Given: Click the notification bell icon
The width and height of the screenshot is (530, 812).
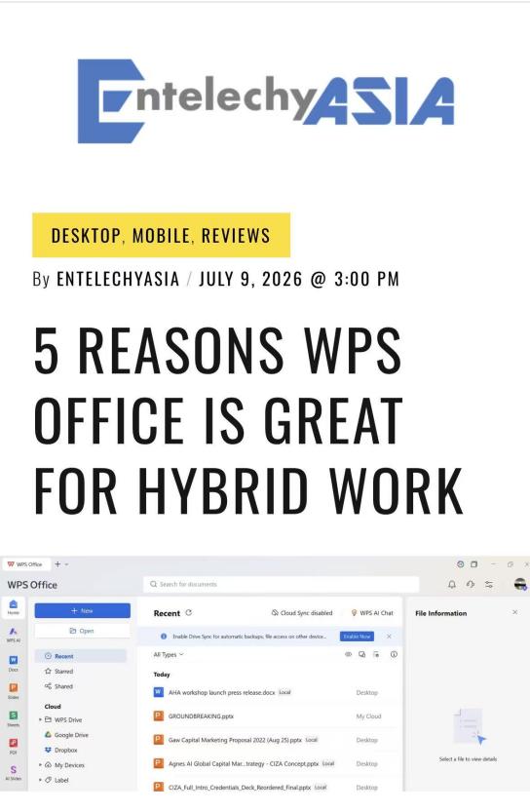Looking at the screenshot, I should tap(452, 584).
